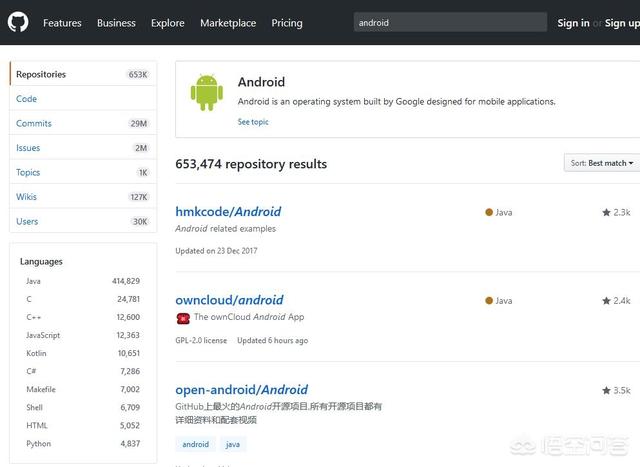640x467 pixels.
Task: Open the hmkcode/Android repository
Action: click(x=228, y=212)
